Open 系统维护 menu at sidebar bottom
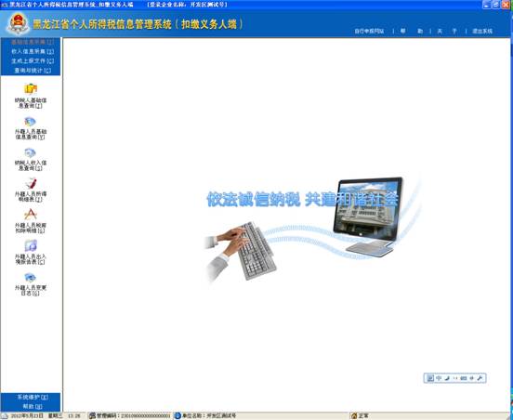Viewport: 513px width, 420px height. click(32, 397)
